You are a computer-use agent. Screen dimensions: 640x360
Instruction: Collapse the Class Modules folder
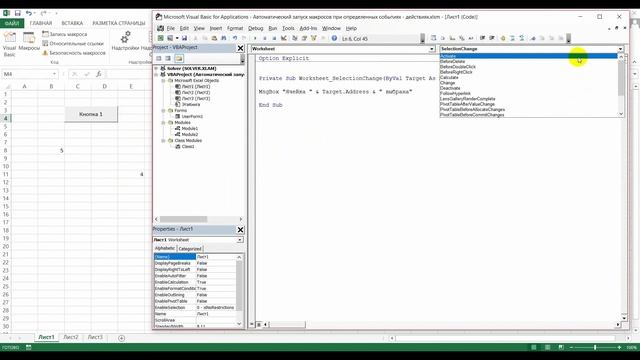(x=164, y=140)
